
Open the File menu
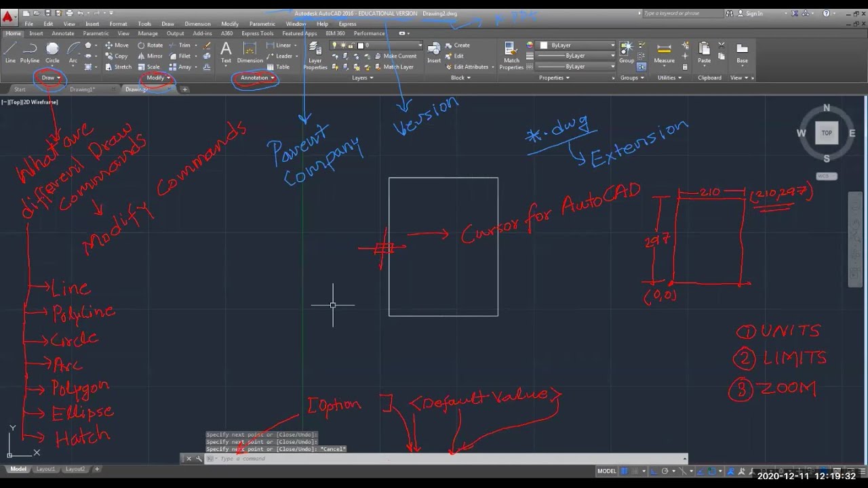point(29,24)
